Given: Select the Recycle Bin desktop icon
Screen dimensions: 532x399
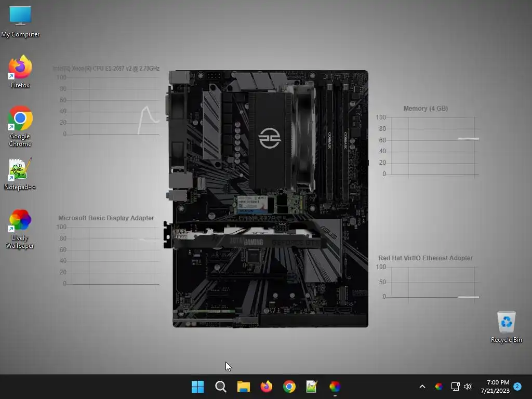Looking at the screenshot, I should point(506,327).
